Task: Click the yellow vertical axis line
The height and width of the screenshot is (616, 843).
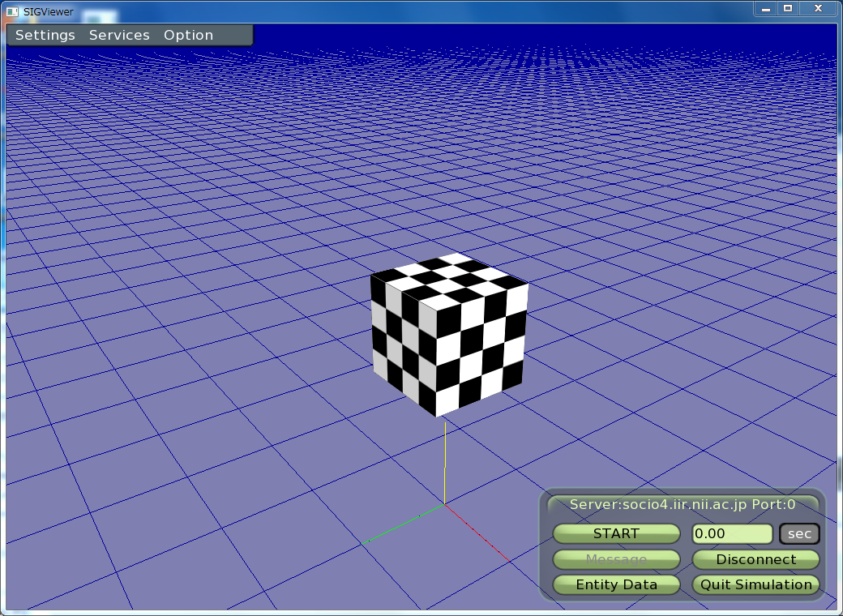Action: 444,486
